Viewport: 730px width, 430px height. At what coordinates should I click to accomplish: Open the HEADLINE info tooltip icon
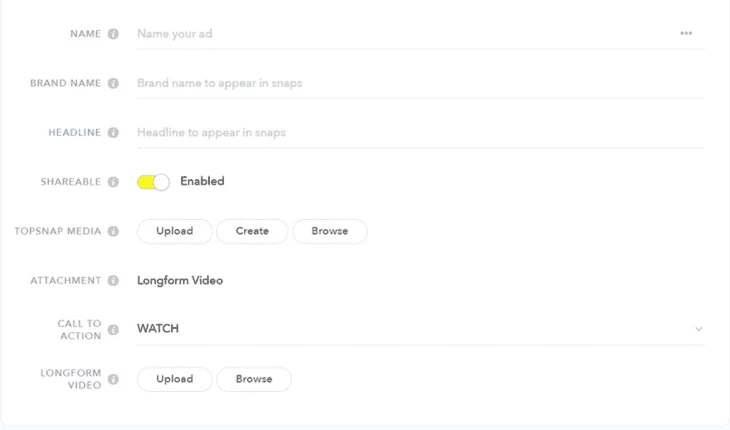coord(113,133)
